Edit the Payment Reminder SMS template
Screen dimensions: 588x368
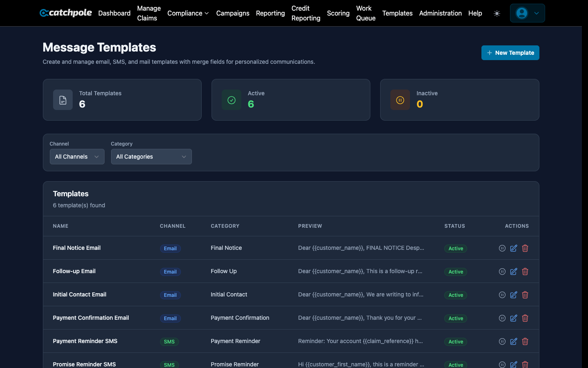[x=513, y=341]
